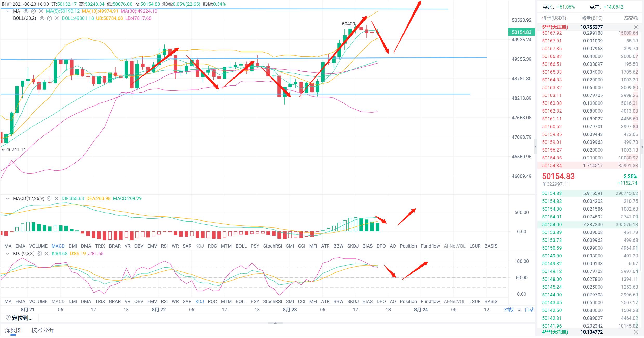Open MA indicator settings hexagon icon
Image resolution: width=644 pixels, height=338 pixels.
pyautogui.click(x=33, y=11)
